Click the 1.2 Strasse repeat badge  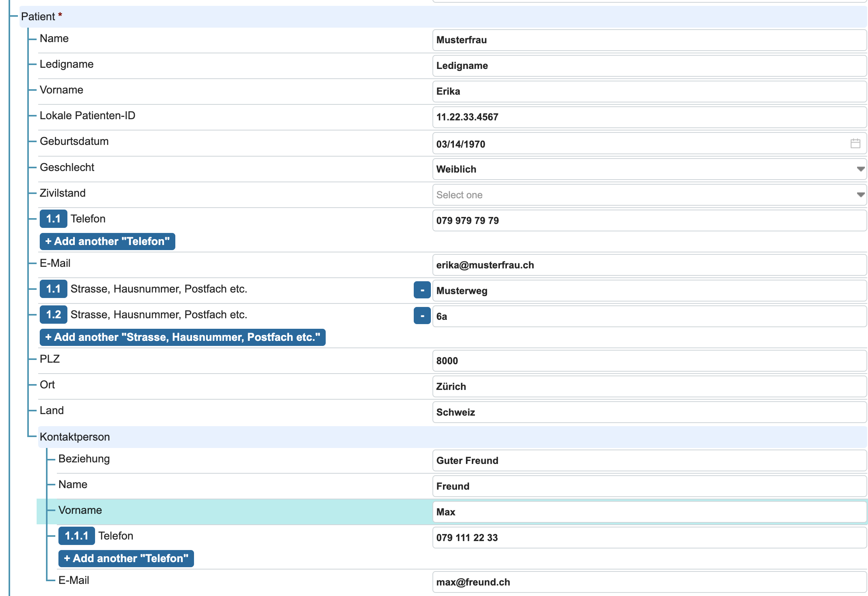(x=53, y=315)
